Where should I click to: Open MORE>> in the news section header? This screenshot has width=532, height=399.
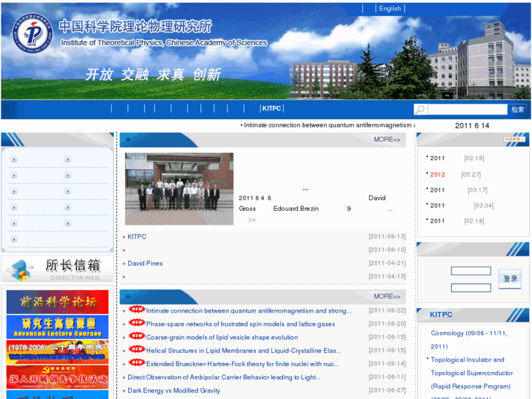click(x=387, y=140)
